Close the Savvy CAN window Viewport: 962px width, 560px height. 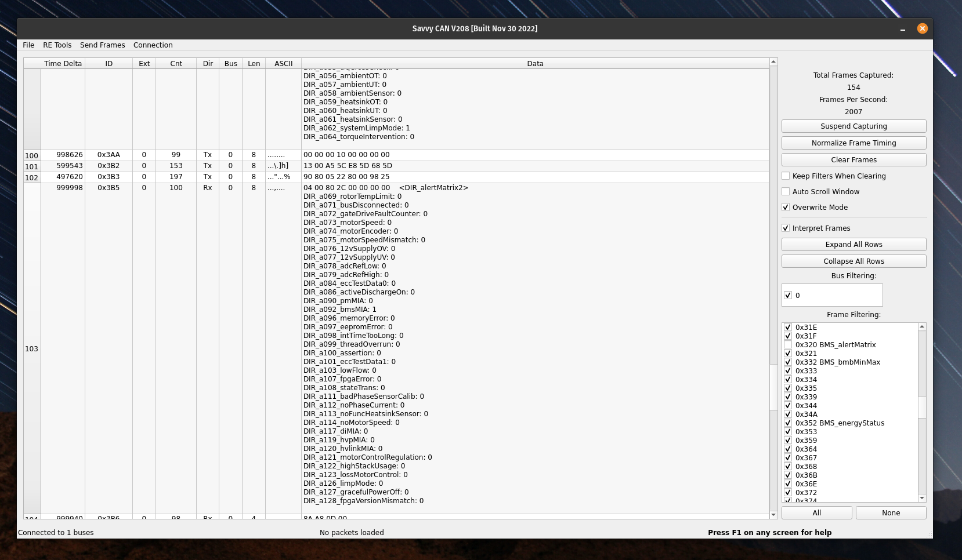(x=922, y=28)
